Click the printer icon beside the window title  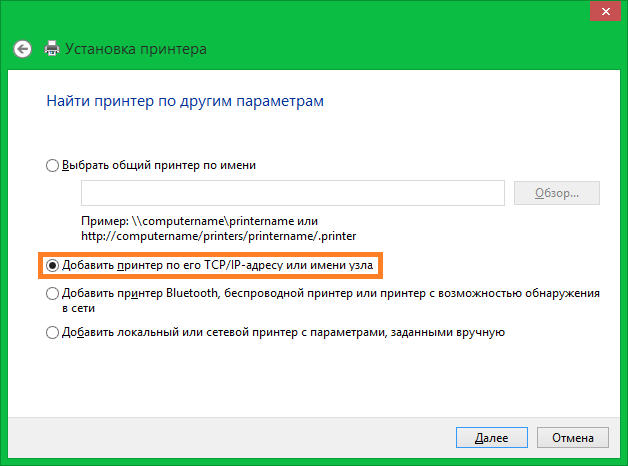[51, 48]
